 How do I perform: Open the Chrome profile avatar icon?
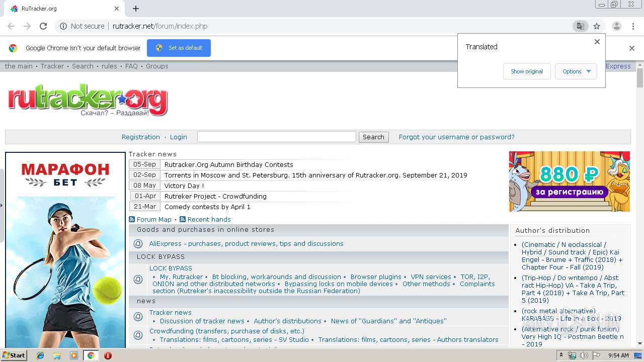[x=616, y=26]
